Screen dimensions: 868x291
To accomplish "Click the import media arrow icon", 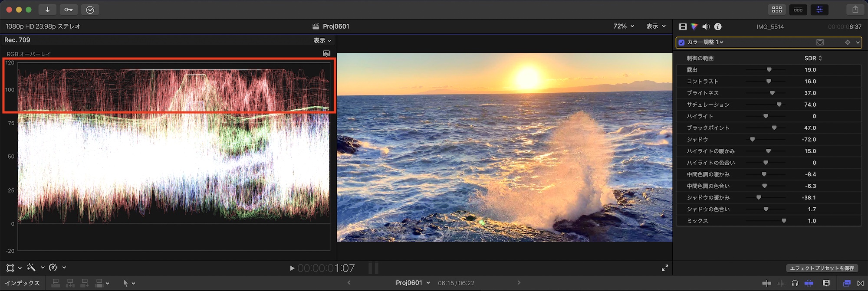I will [47, 10].
